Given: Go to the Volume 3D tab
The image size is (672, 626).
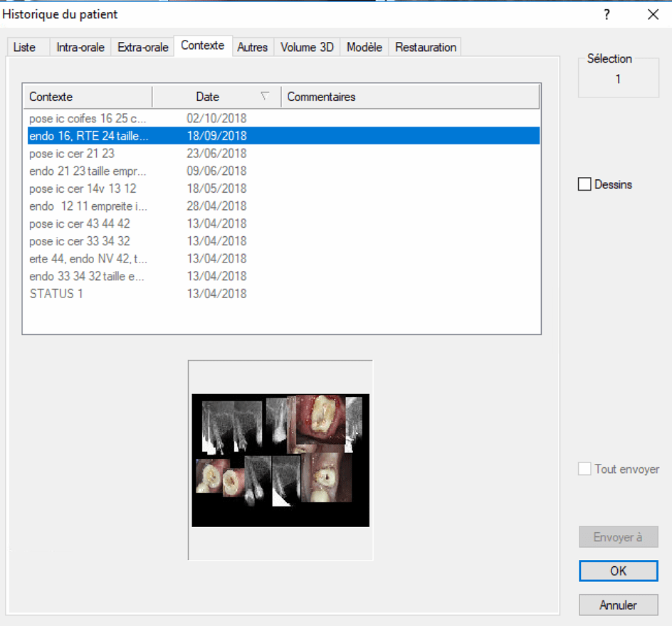Looking at the screenshot, I should pyautogui.click(x=307, y=48).
